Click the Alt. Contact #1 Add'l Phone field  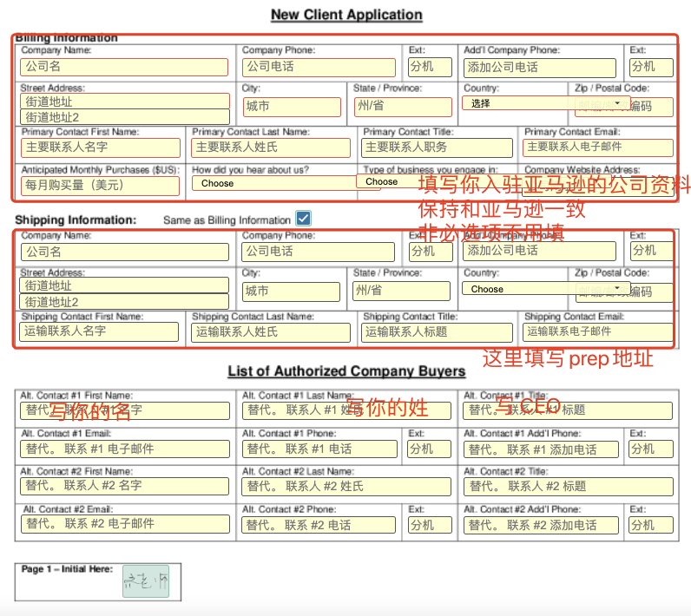click(541, 449)
